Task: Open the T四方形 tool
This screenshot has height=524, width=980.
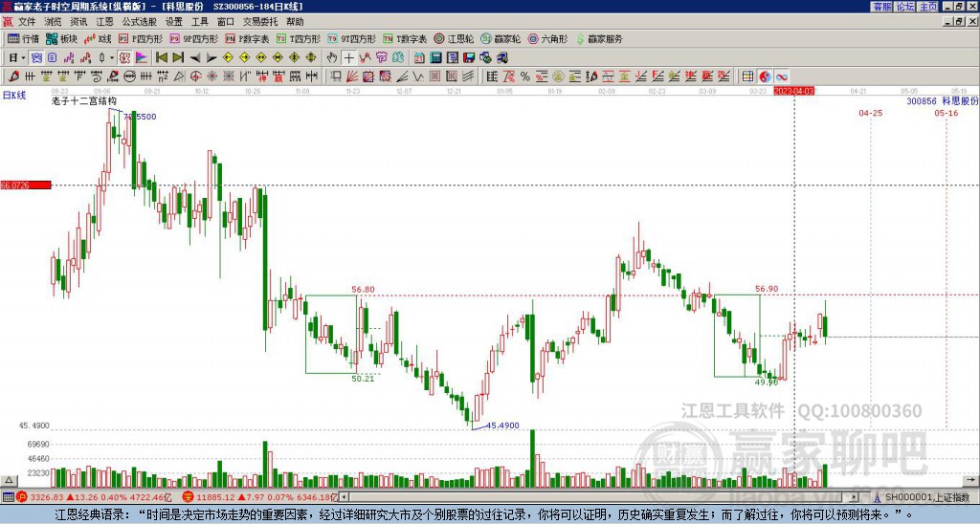Action: [x=299, y=38]
